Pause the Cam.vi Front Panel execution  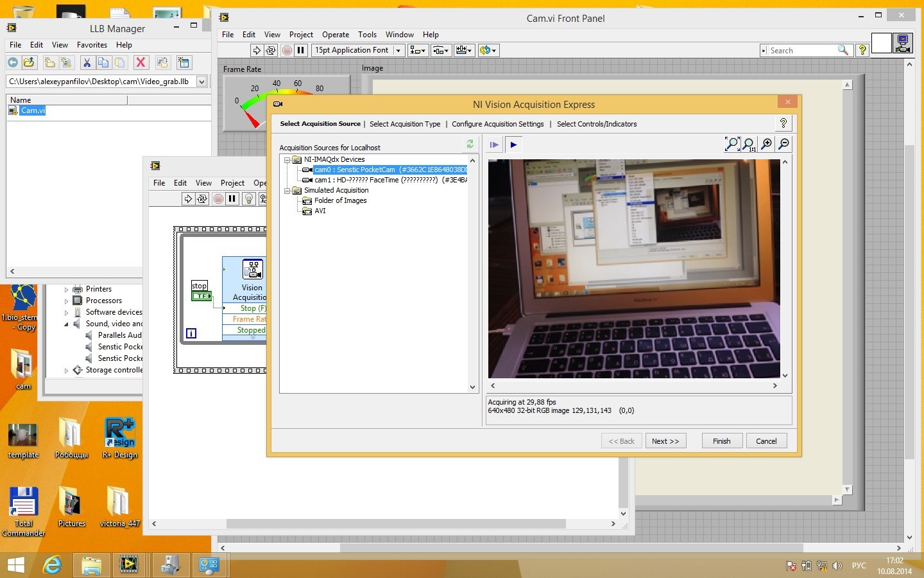[x=301, y=50]
